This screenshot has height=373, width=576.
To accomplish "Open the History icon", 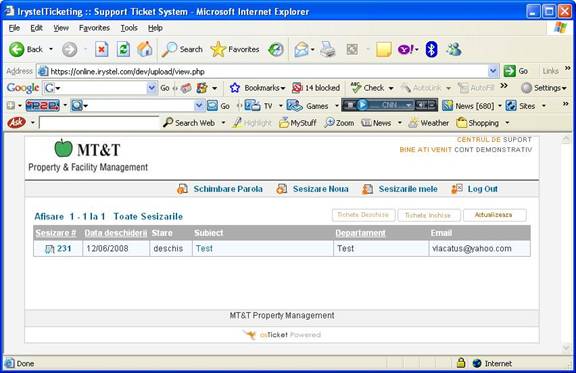I will coord(276,49).
